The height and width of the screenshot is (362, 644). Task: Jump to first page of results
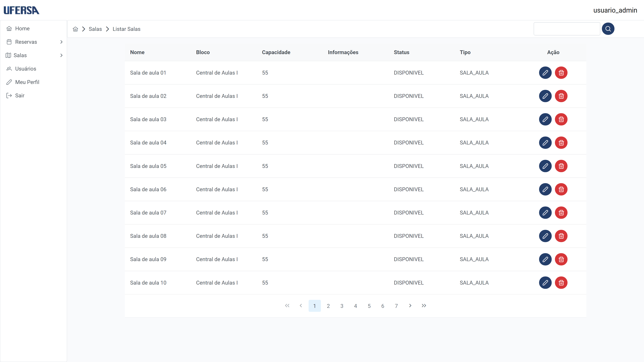coord(287,306)
